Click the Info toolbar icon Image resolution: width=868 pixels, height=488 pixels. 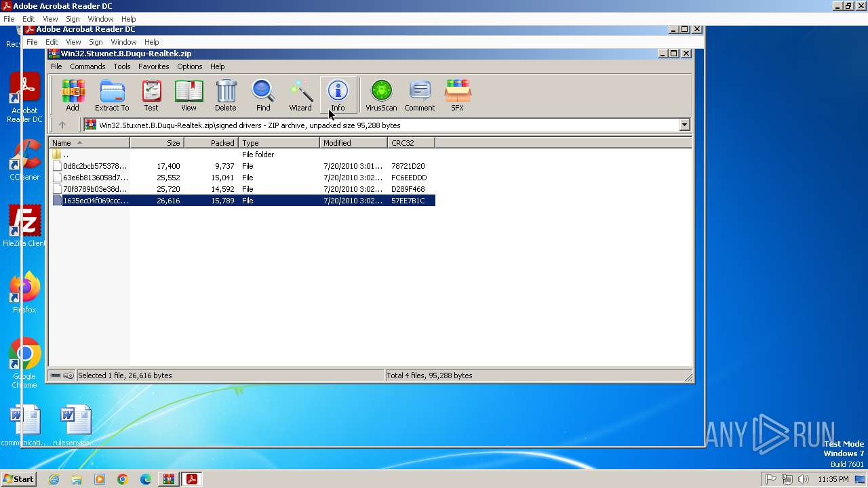(338, 96)
